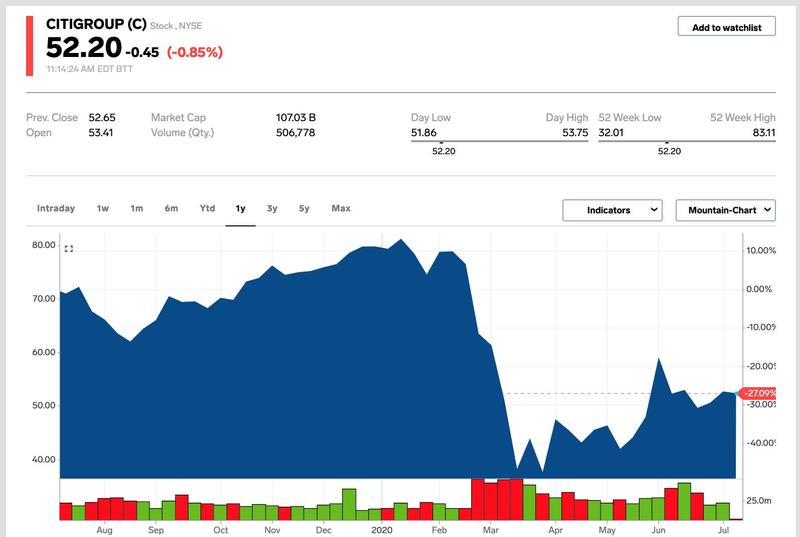
Task: Switch to the Max time range
Action: [x=341, y=208]
